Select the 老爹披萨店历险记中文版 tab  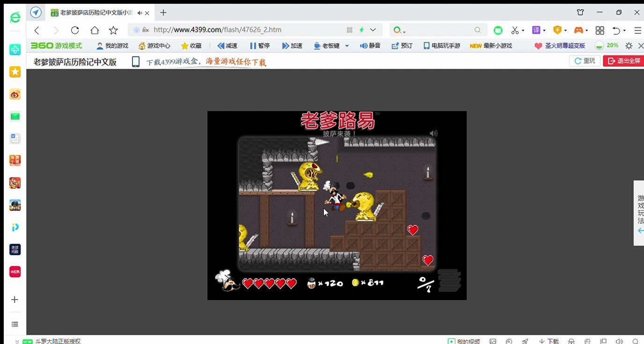tap(96, 13)
